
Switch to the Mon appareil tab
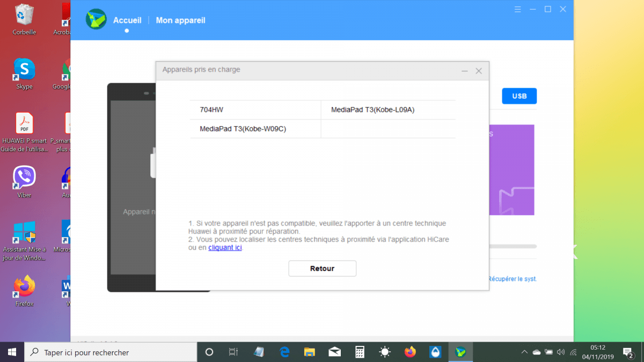coord(180,20)
